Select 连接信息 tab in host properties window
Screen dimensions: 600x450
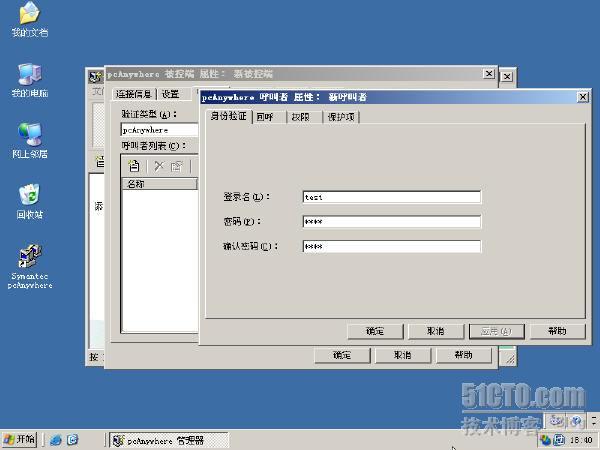pos(134,94)
